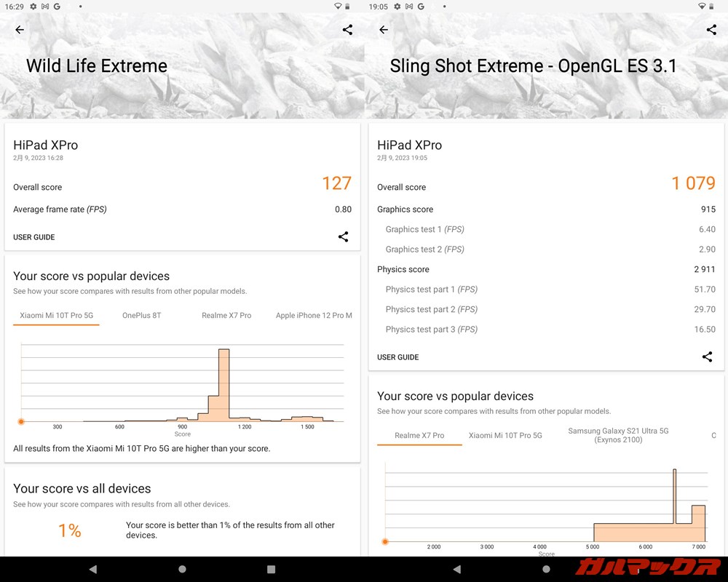728x582 pixels.
Task: Switch to Apple iPhone 12 Pro tab
Action: [313, 316]
